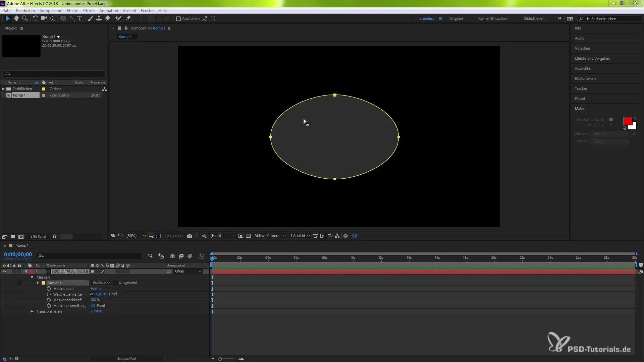Select the Eraser tool
644x362 pixels.
tap(107, 18)
